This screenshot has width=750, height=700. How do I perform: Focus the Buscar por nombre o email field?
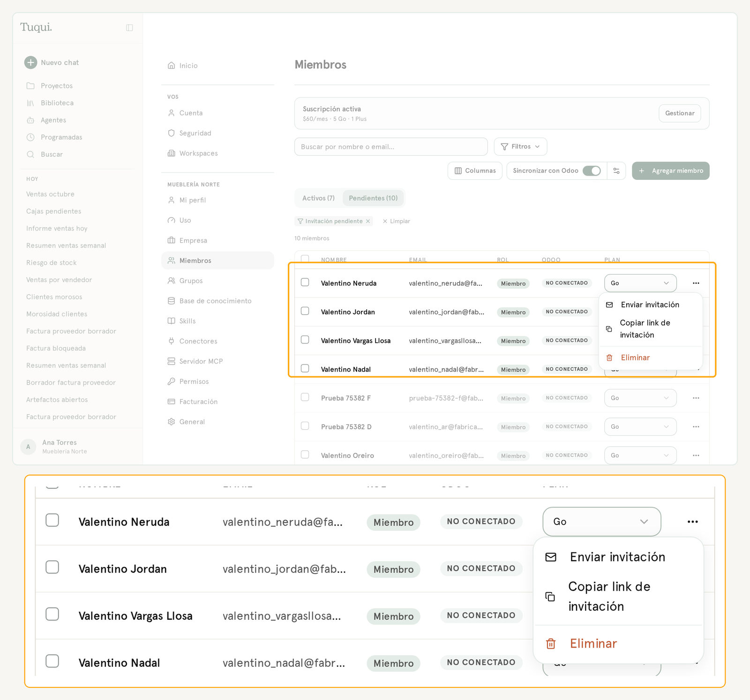391,147
